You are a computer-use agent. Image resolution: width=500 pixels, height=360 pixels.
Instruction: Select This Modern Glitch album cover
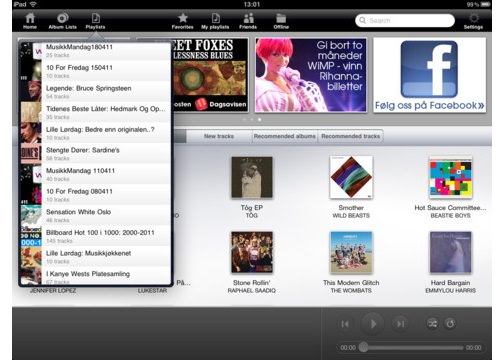tap(351, 252)
